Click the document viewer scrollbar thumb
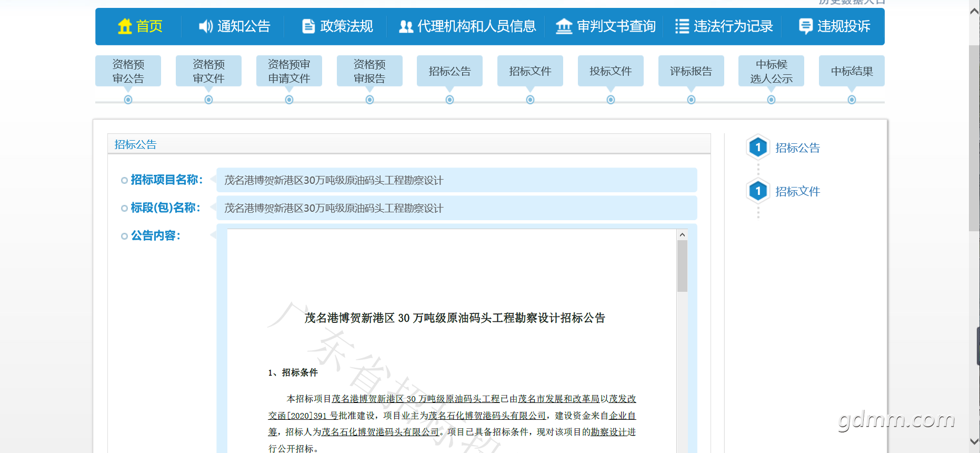This screenshot has width=980, height=453. (x=682, y=266)
